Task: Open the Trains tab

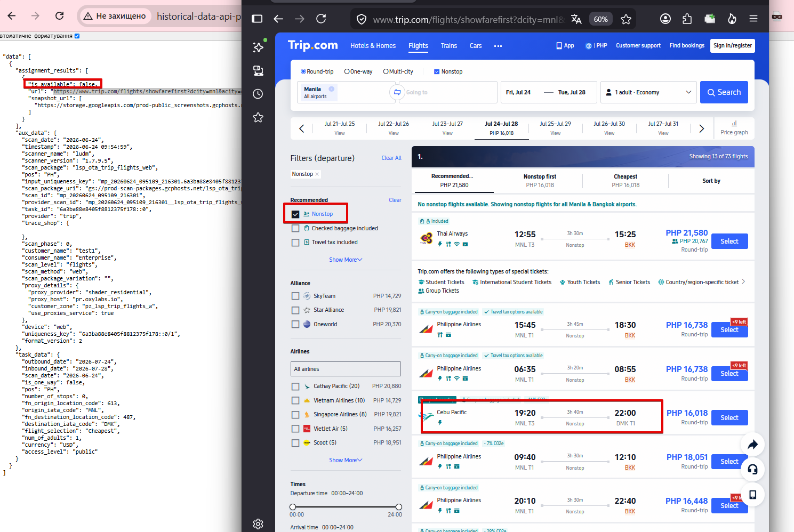Action: (x=449, y=46)
